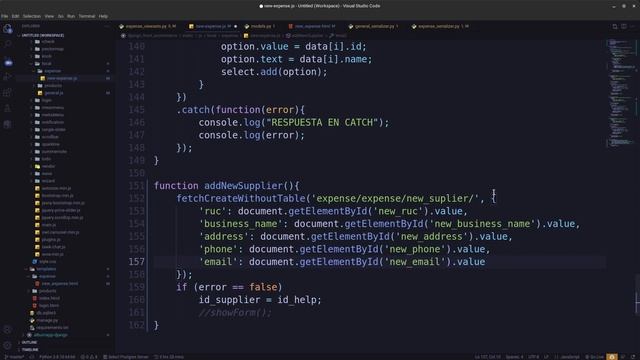640x360 pixels.
Task: Open the git branch master in status bar
Action: 14,357
